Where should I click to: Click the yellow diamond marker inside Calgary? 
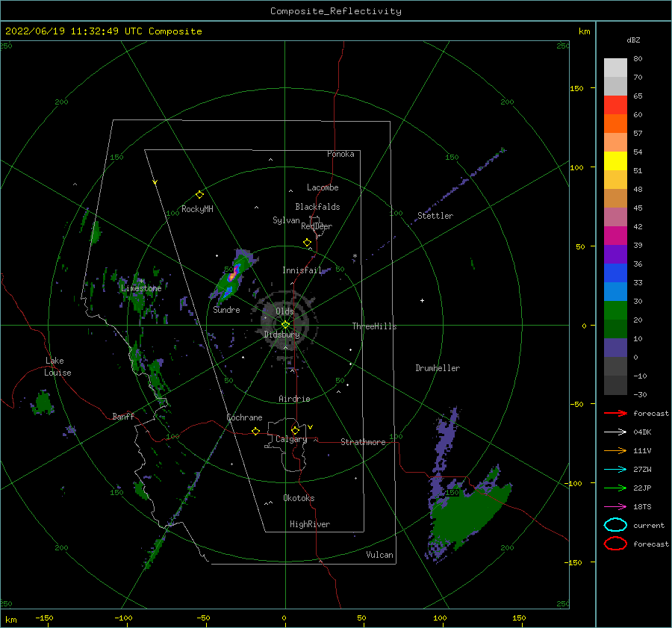tap(295, 430)
